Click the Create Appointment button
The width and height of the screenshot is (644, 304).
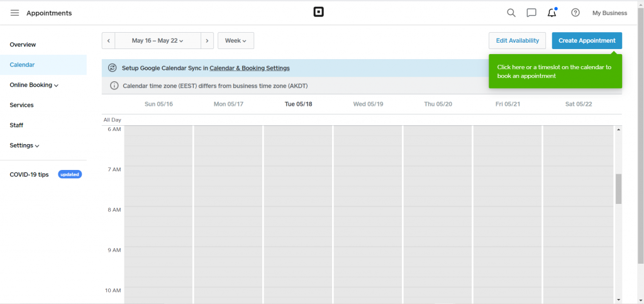click(x=587, y=41)
